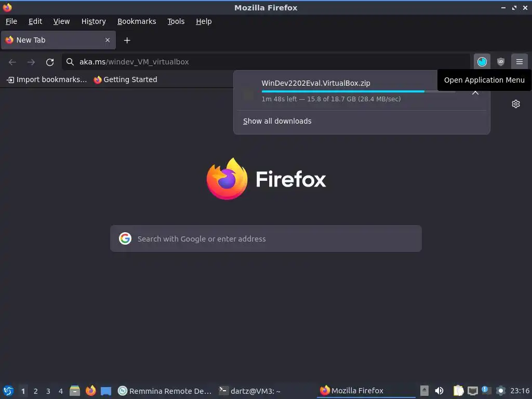The width and height of the screenshot is (532, 399).
Task: Switch to workspace 4
Action: point(61,391)
